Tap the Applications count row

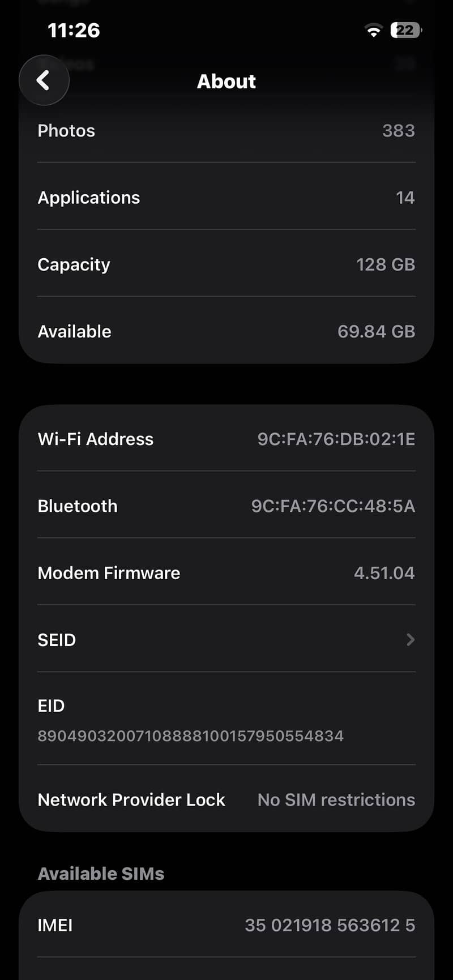(x=226, y=198)
